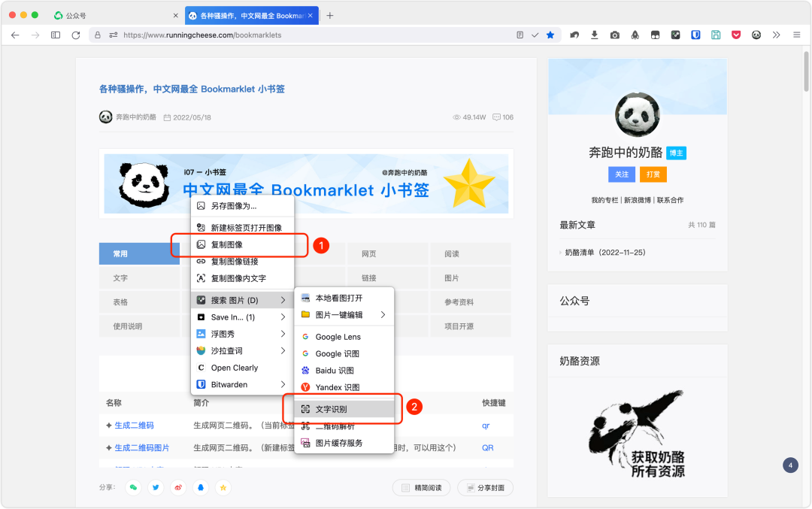Screen dimensions: 812x509
Task: Share via the QQ bell icon
Action: pos(201,488)
